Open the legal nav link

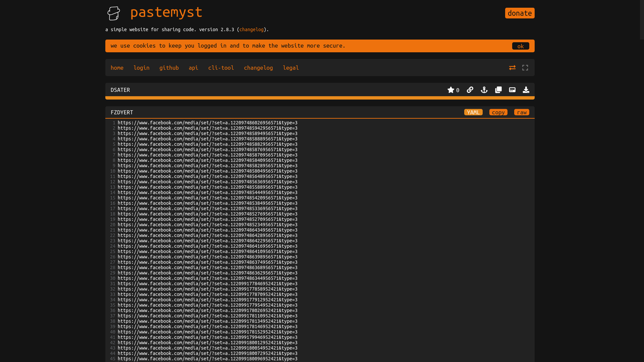pos(291,68)
